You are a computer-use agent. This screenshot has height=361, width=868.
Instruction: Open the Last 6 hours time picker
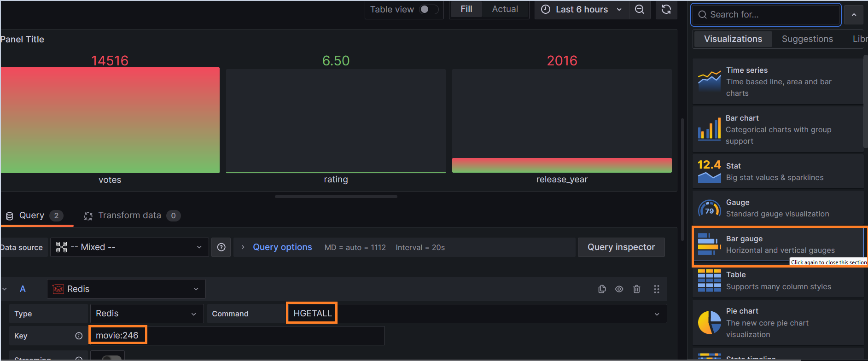581,10
